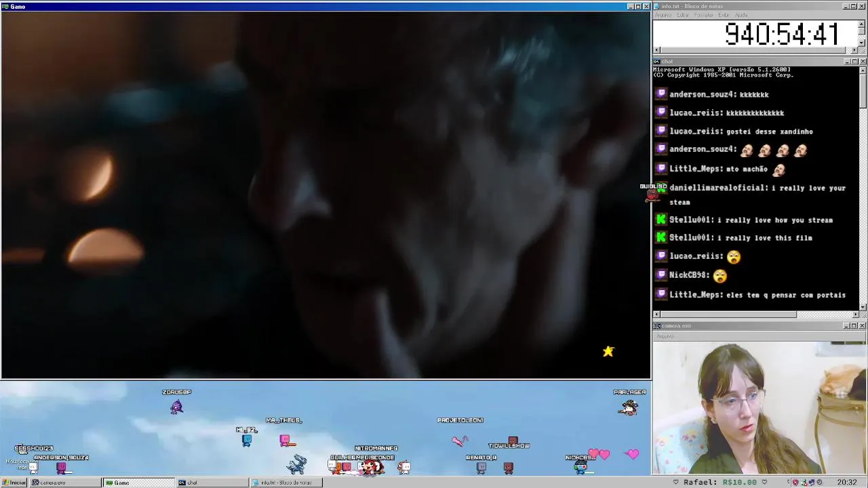This screenshot has height=488, width=868.
Task: Switch to chat window in the taskbar
Action: pyautogui.click(x=212, y=483)
